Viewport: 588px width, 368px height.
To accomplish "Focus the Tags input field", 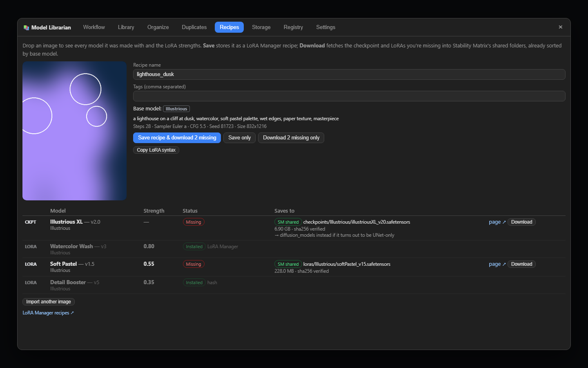I will click(349, 96).
